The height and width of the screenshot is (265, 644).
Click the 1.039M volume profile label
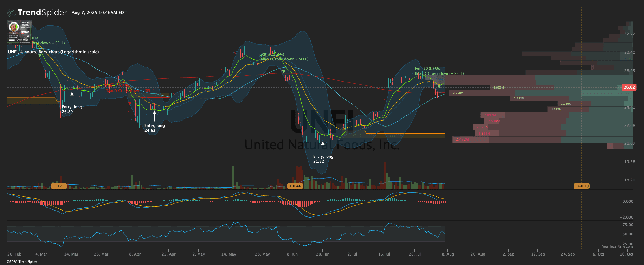pos(566,104)
